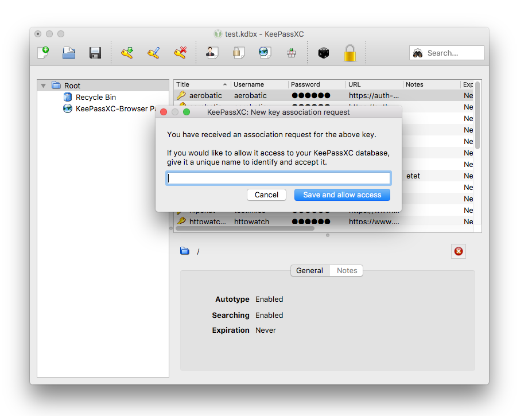Perform Auto-Type from the toolbar
Viewport: 532px width, 416px height.
click(291, 53)
